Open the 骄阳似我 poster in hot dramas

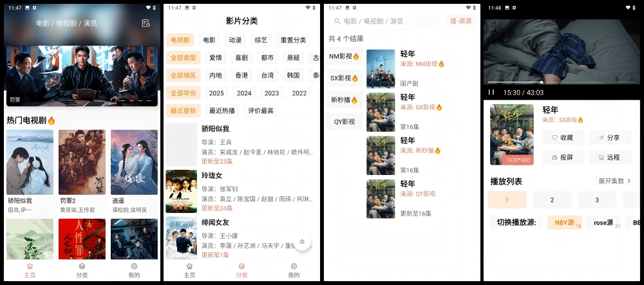pos(30,162)
